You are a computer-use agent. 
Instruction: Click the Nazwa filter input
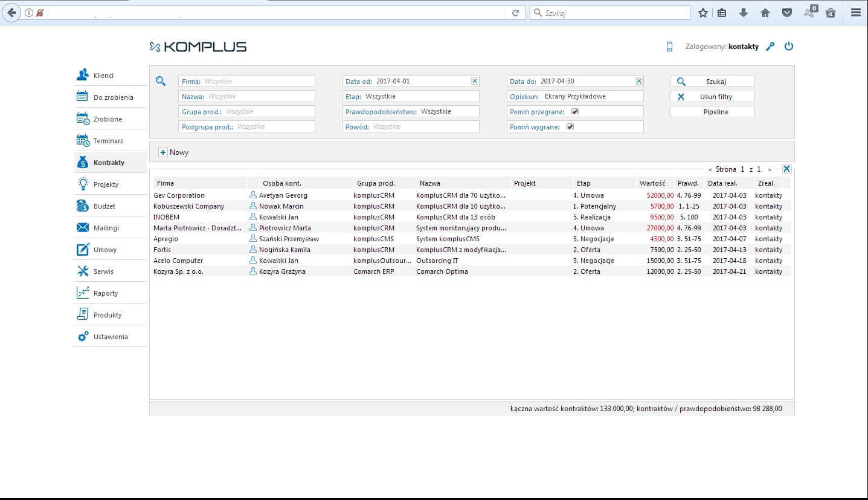[247, 96]
